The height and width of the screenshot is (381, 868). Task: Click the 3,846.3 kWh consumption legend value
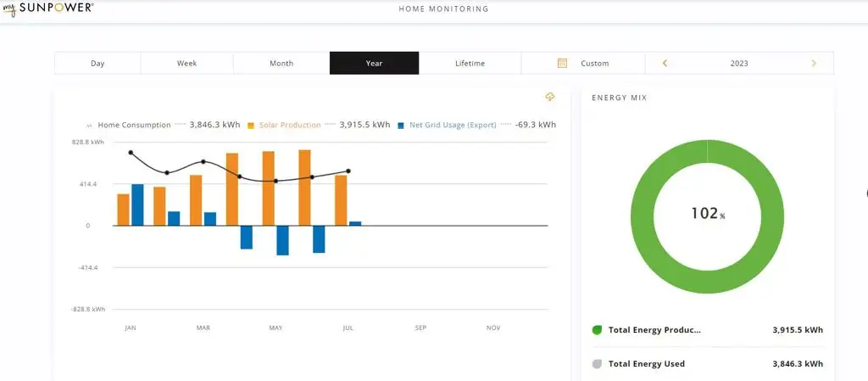[x=214, y=125]
